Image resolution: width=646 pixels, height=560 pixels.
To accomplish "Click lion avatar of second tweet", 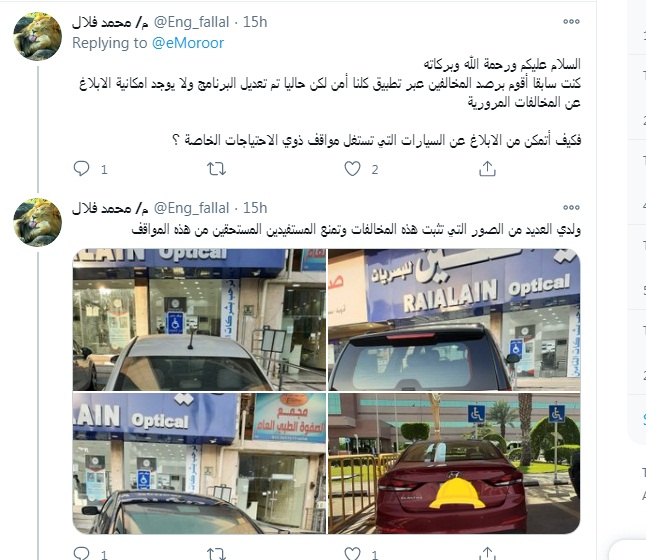I will pyautogui.click(x=37, y=222).
